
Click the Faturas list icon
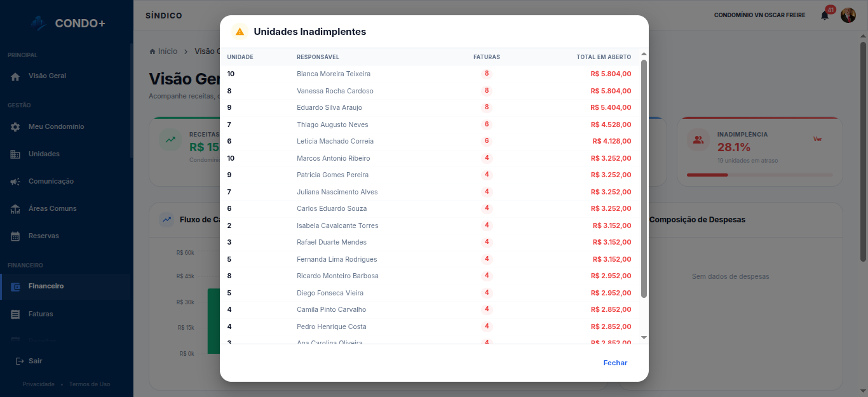15,314
